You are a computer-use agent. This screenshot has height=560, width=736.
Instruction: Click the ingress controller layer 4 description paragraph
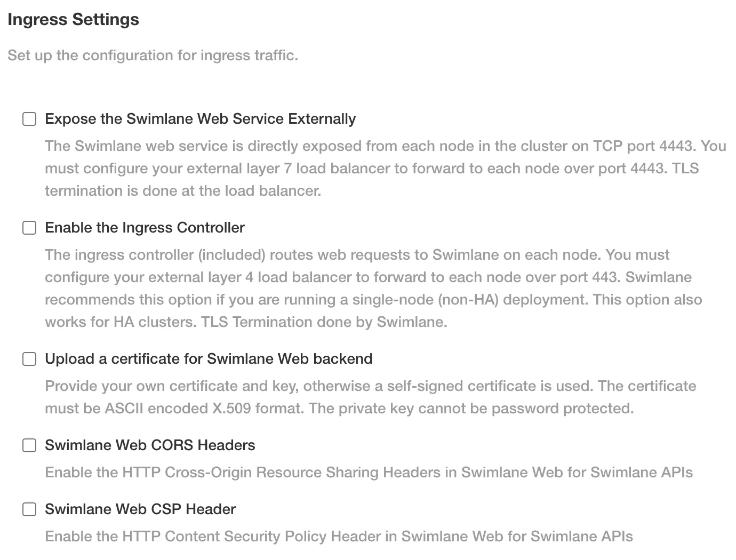(x=373, y=289)
